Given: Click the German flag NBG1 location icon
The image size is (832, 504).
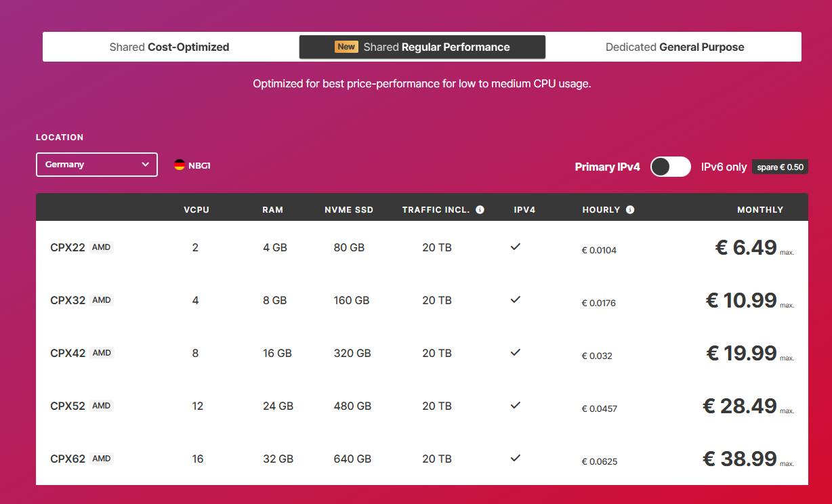Looking at the screenshot, I should coord(180,164).
